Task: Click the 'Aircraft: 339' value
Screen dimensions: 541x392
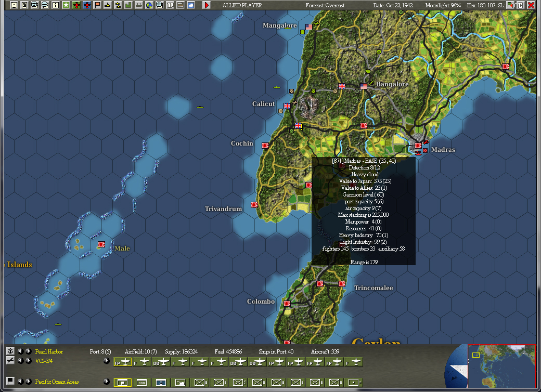Action: click(325, 351)
